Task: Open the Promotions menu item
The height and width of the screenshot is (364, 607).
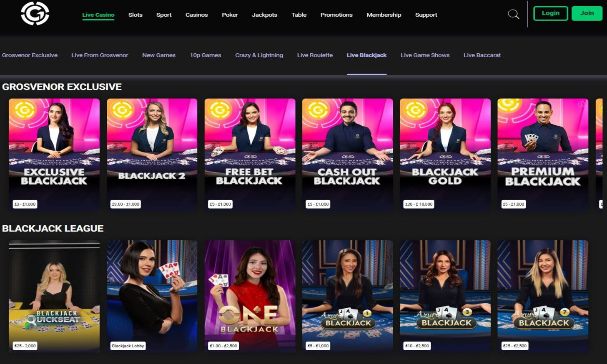Action: point(336,15)
